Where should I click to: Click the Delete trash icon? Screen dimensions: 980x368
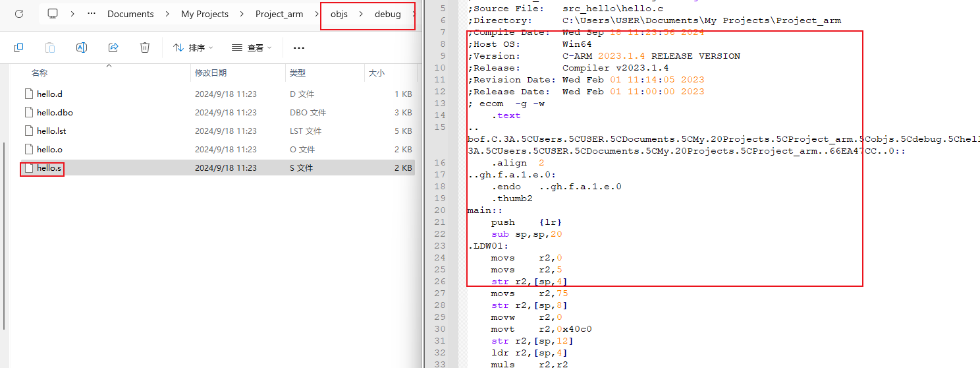tap(145, 47)
